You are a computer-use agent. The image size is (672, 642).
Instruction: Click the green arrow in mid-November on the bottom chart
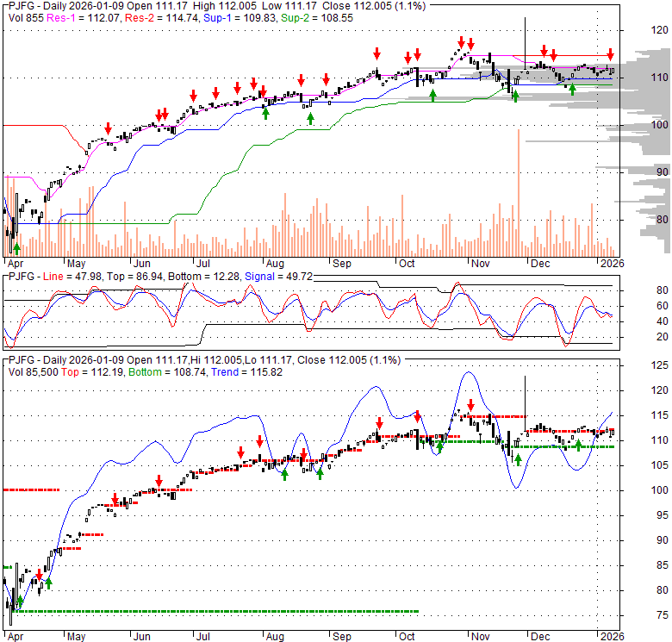[x=518, y=459]
